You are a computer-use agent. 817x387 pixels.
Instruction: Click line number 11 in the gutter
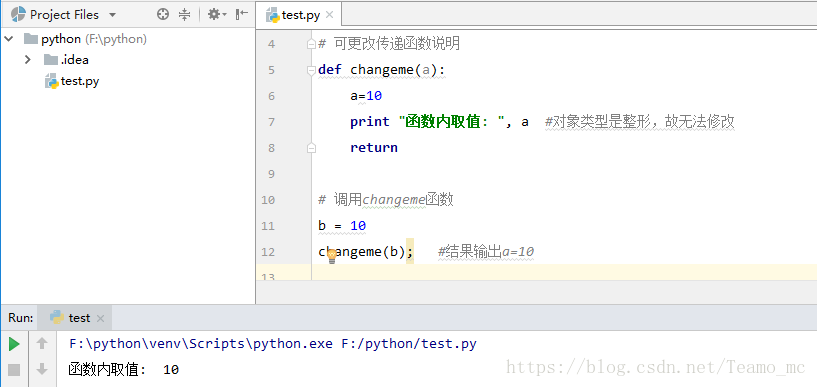pos(268,226)
